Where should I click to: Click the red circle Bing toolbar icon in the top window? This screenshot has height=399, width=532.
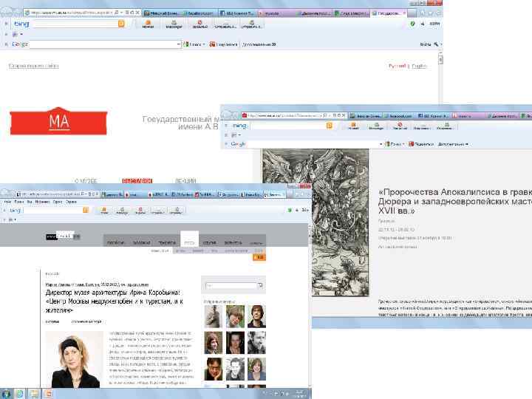pos(199,24)
